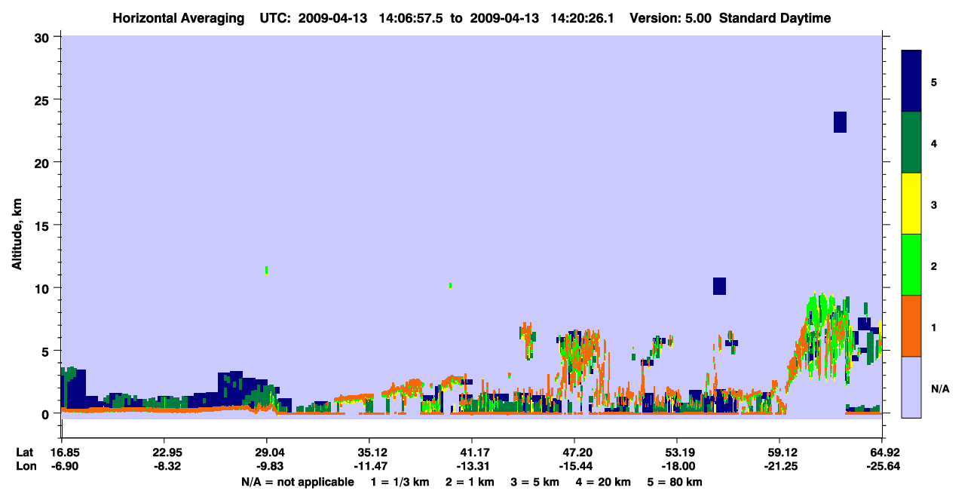Click the start timestamp '14:06:57.5'
Image resolution: width=980 pixels, height=503 pixels.
point(411,19)
